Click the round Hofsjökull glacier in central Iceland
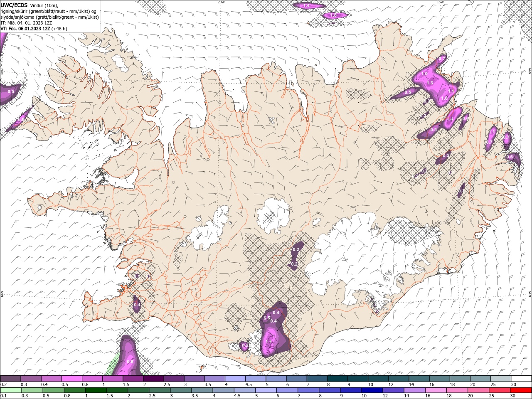This screenshot has width=532, height=399. (x=273, y=215)
